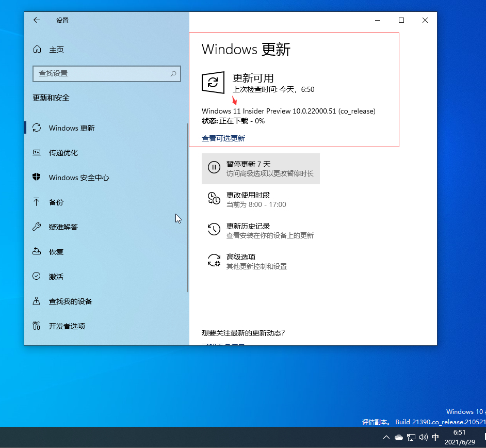Open the Windows 安全中心 shield icon
Screen dimensions: 486x448
coord(37,177)
